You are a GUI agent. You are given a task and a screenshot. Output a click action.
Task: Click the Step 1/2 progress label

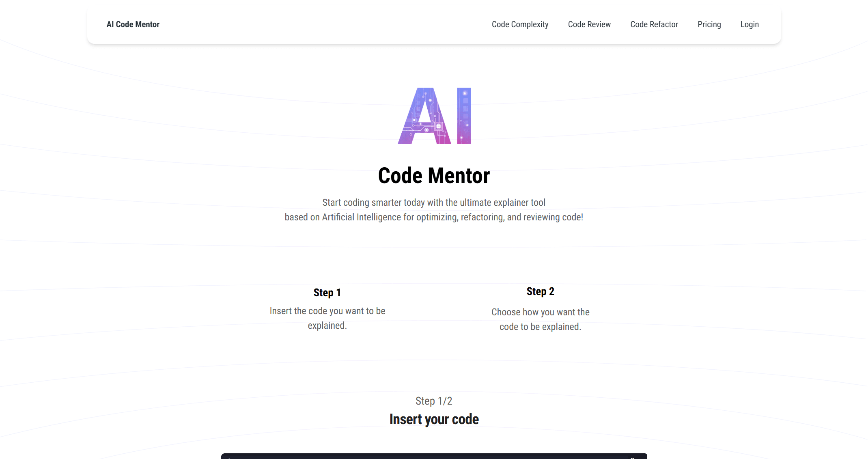pos(434,401)
